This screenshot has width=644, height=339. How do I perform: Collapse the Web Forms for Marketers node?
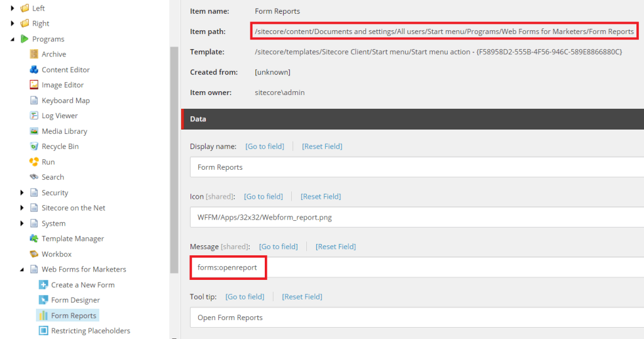pyautogui.click(x=23, y=270)
